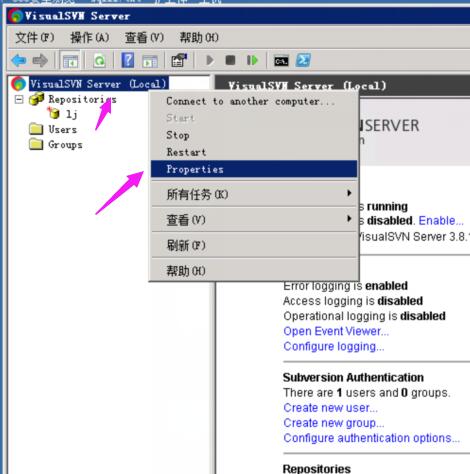Click the Stop service square icon

tap(230, 60)
